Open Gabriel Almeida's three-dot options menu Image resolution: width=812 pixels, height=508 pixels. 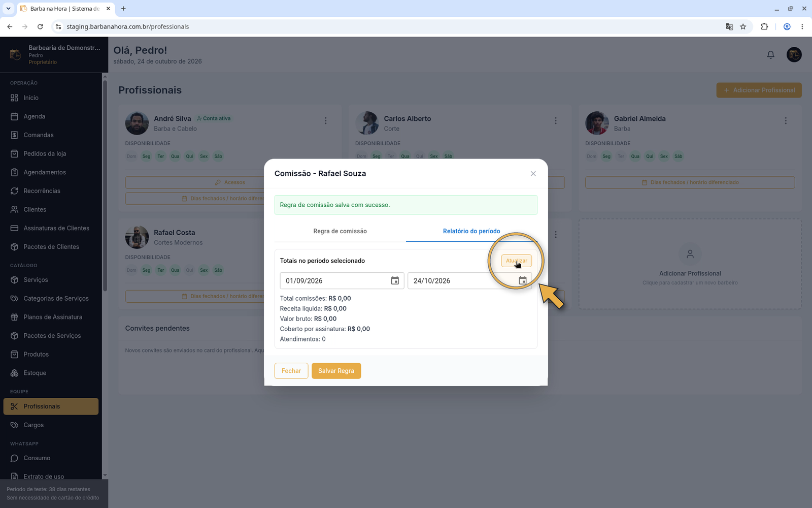[785, 121]
